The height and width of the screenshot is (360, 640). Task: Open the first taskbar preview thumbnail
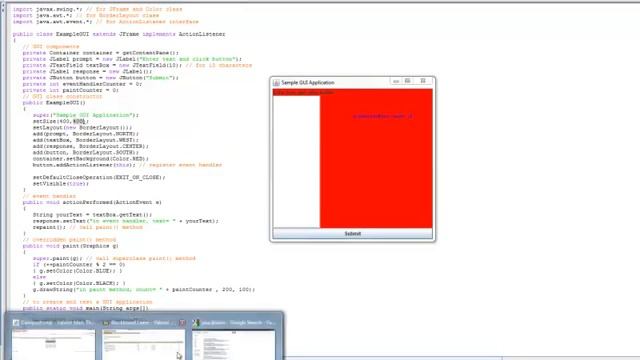tap(53, 345)
